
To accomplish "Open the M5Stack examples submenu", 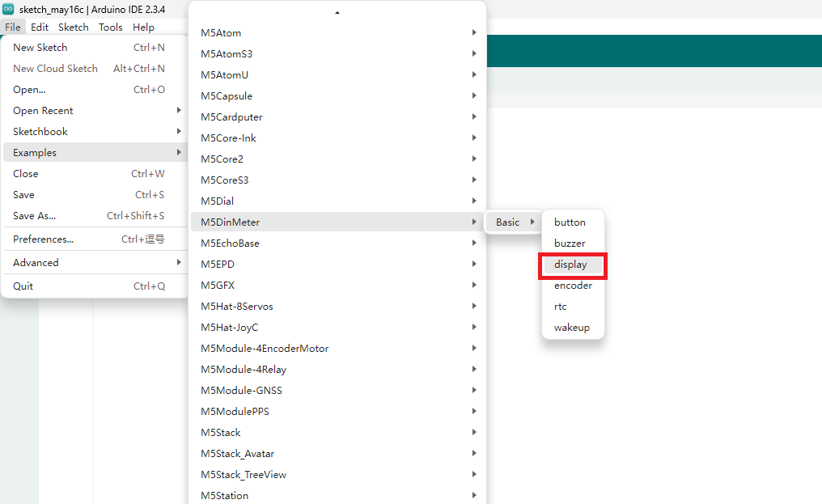I will click(337, 432).
